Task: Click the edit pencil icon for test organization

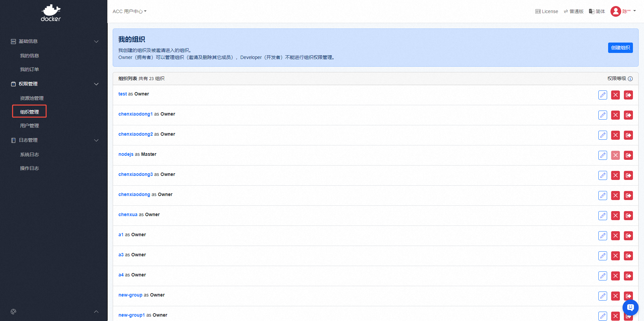Action: tap(602, 95)
